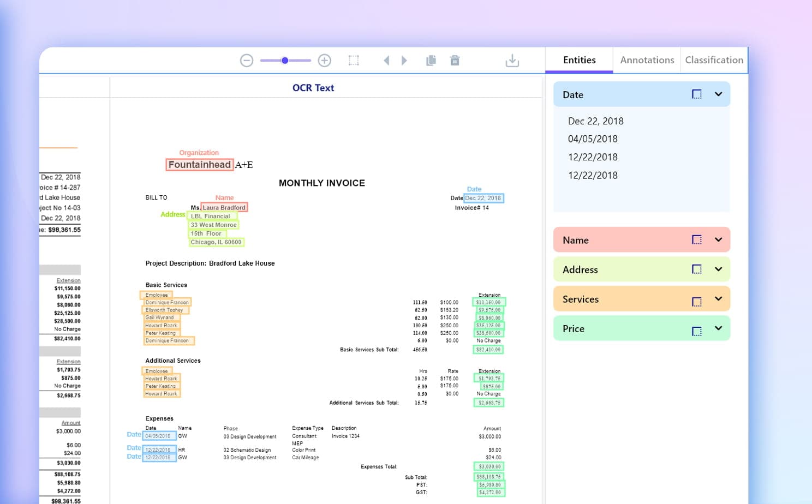
Task: Click the '$4,272.00' GST annotation
Action: [x=491, y=492]
